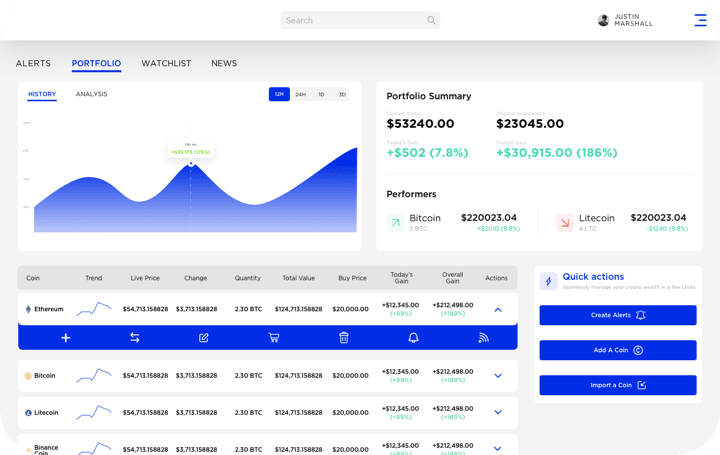Viewport: 720px width, 455px height.
Task: Open the hamburger menu in top right
Action: tap(700, 20)
